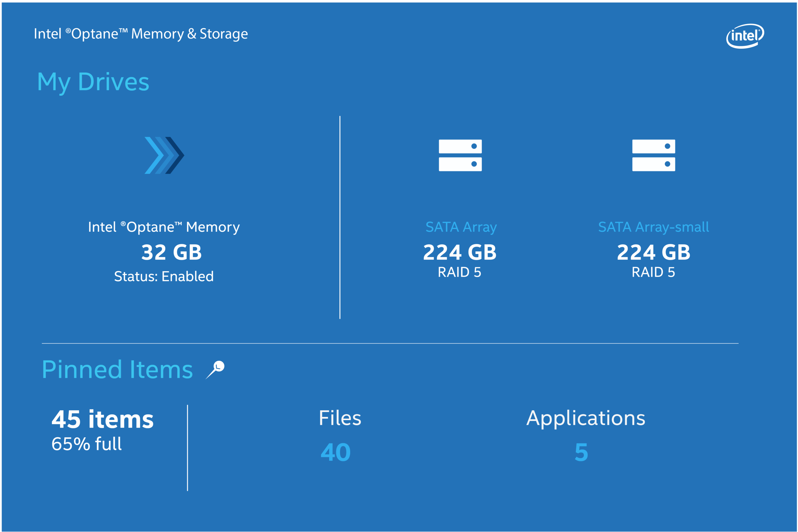Select the My Drives heading
798x532 pixels.
point(93,82)
